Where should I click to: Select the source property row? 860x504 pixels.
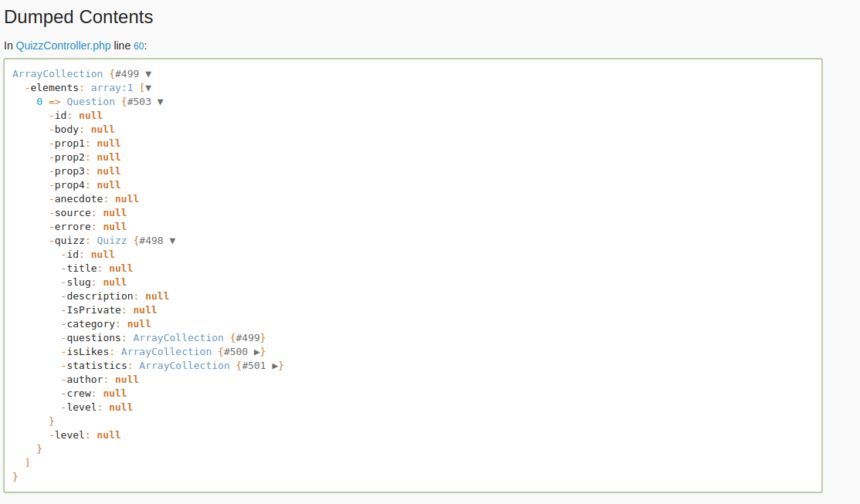[88, 213]
